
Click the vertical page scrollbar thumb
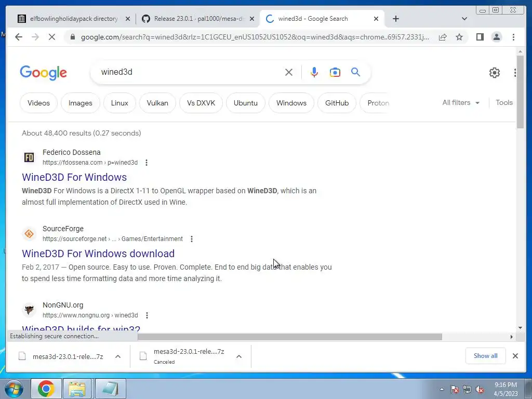[520, 91]
